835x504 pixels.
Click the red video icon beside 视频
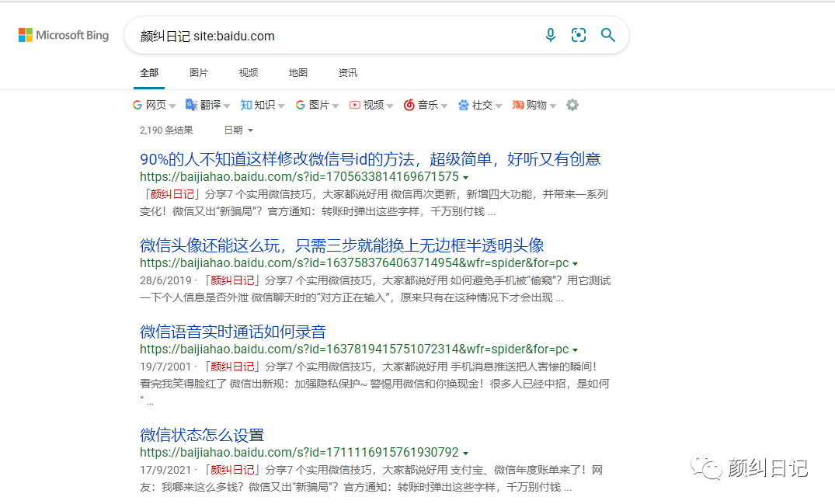[x=355, y=105]
